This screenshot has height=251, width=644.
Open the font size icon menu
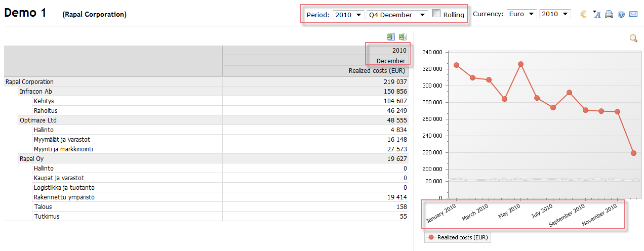pos(596,15)
